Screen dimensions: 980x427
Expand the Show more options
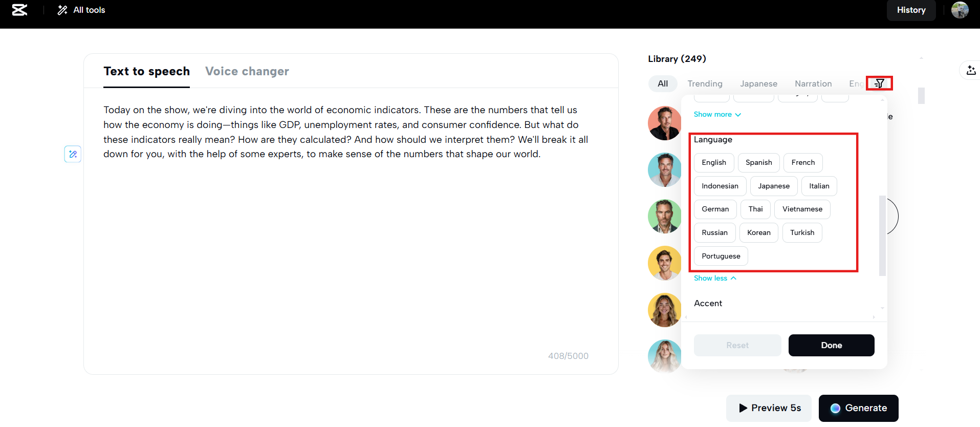(717, 115)
